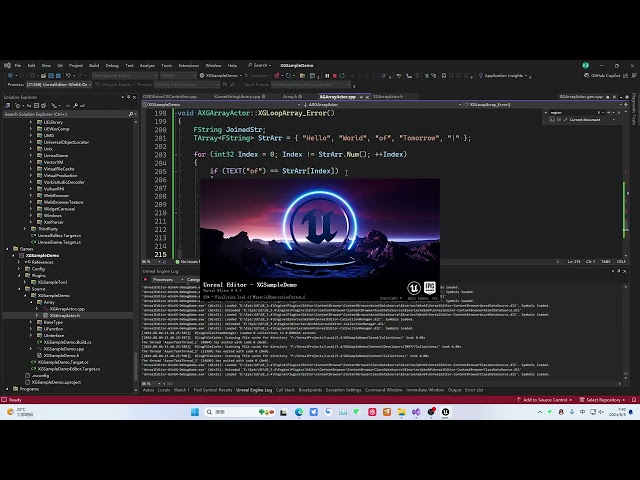The height and width of the screenshot is (480, 640).
Task: Pause debugging with the Break All icon
Action: pyautogui.click(x=327, y=76)
